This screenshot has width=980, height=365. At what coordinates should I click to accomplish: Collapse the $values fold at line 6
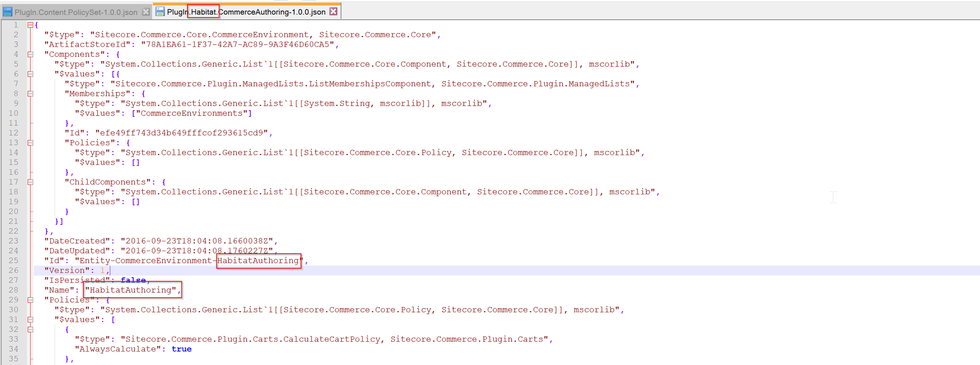pos(30,74)
